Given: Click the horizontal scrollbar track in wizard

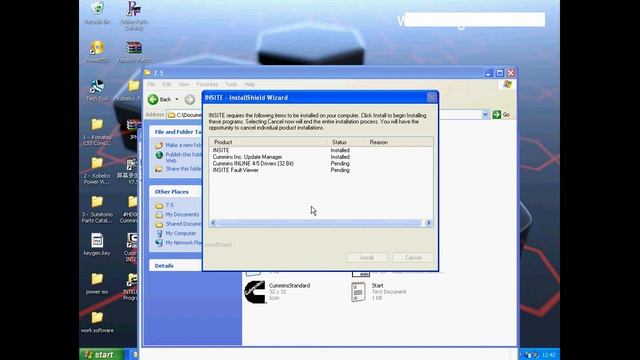Looking at the screenshot, I should click(x=320, y=223).
